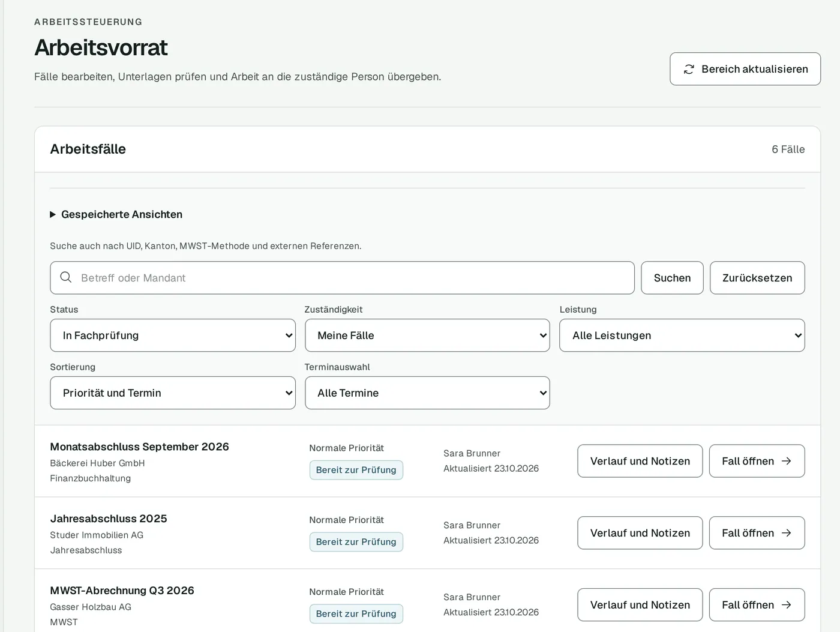Select the Monatsabschluss September 2026 case title
The image size is (840, 632).
pos(140,447)
